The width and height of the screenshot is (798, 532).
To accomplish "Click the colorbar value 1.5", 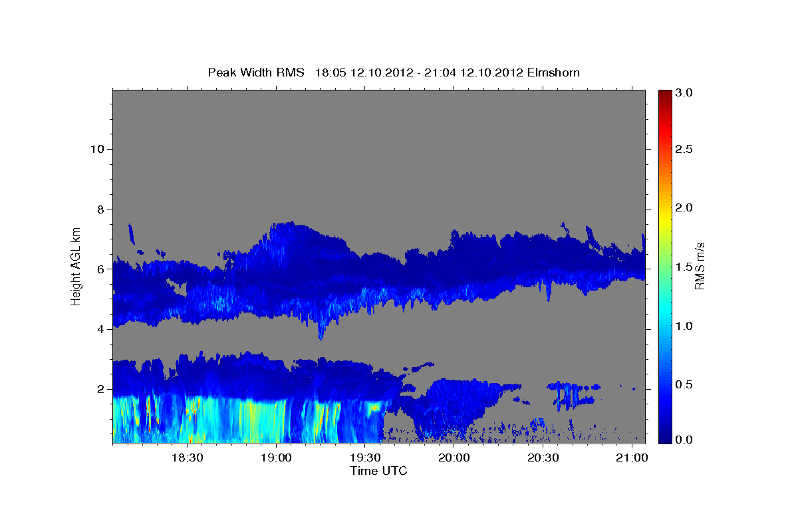I will [x=686, y=267].
